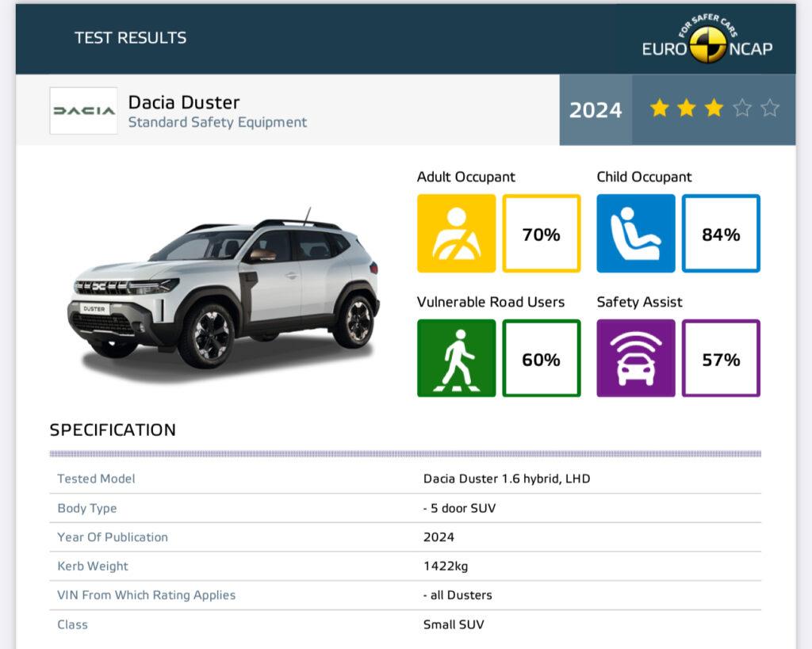
Task: Click the Dacia brand logo
Action: (83, 111)
